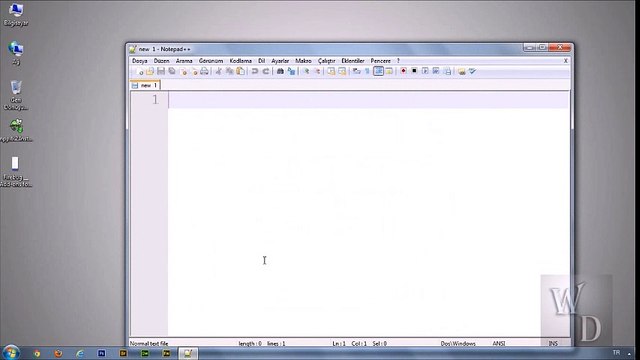Close all documents from toolbar
Image resolution: width=640 pixels, height=360 pixels.
point(194,71)
